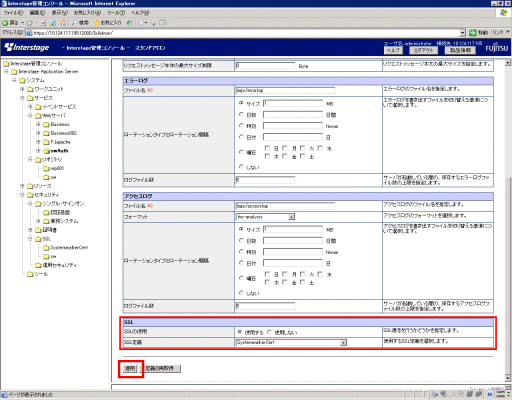This screenshot has width=512, height=400.
Task: Open the お気に入り menu
Action: [x=87, y=13]
